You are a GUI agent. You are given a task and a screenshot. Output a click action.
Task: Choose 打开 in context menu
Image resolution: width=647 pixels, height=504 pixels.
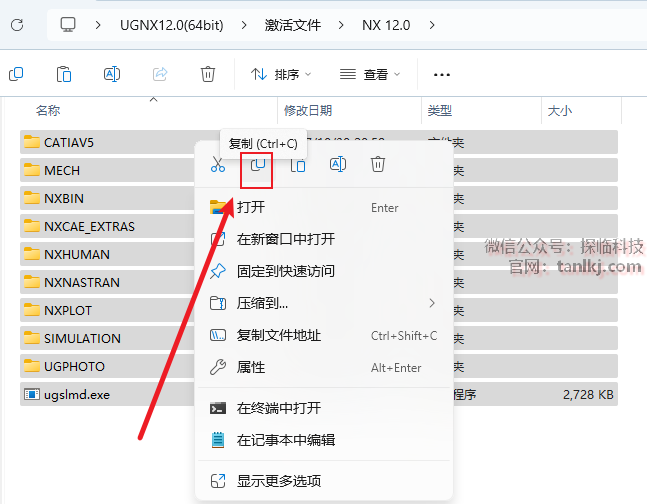click(x=324, y=207)
